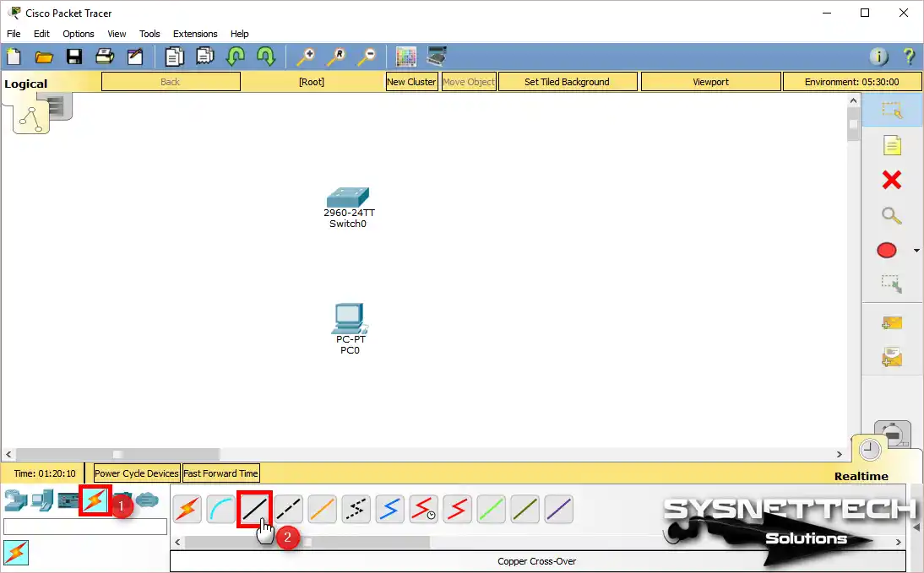Open the Help menu

239,34
